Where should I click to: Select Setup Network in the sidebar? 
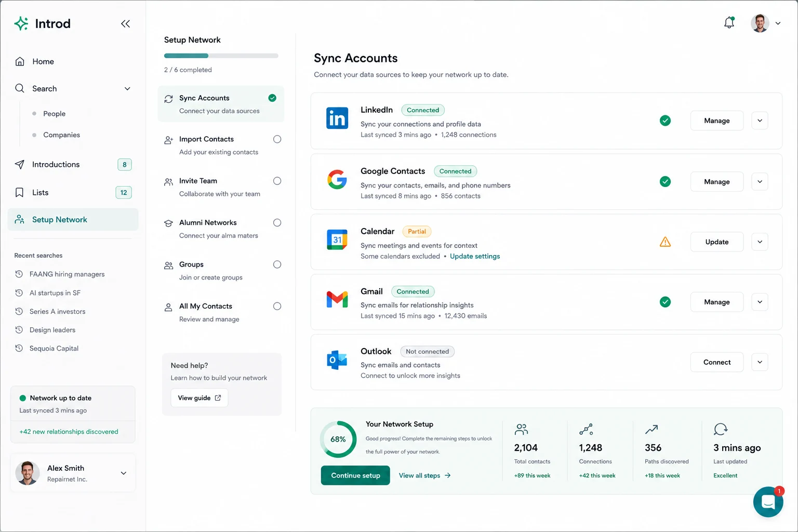click(73, 219)
